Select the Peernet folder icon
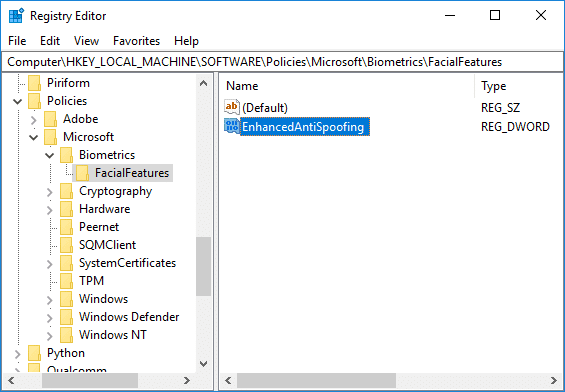Viewport: 565px width, 392px height. [67, 227]
